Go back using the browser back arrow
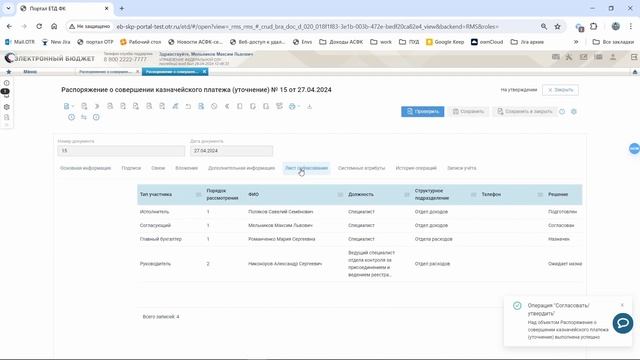 coord(9,26)
